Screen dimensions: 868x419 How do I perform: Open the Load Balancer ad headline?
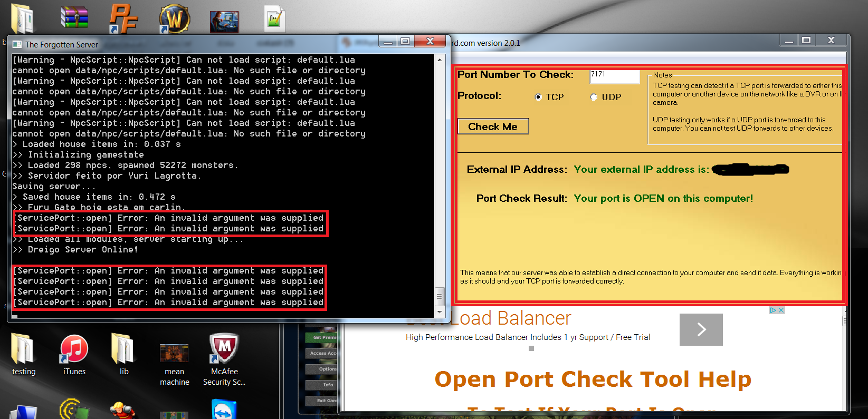(x=489, y=318)
